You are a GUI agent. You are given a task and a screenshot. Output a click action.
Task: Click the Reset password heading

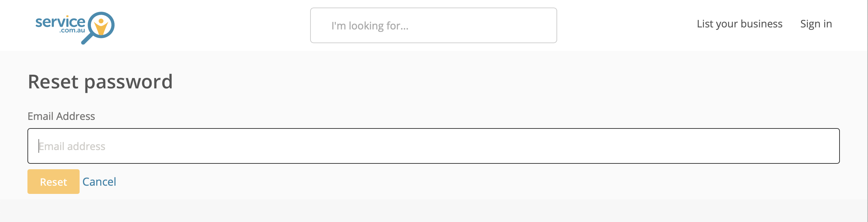click(100, 82)
